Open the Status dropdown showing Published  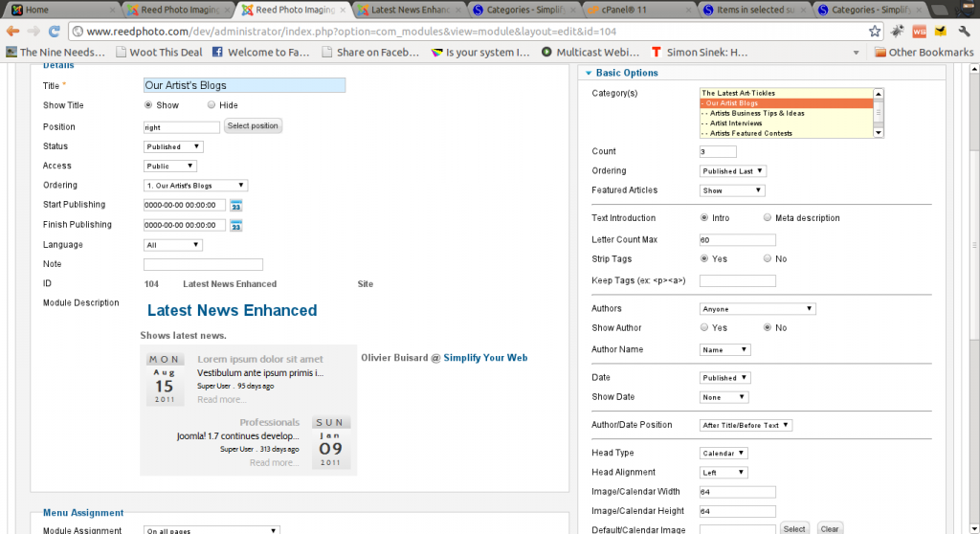pos(173,146)
